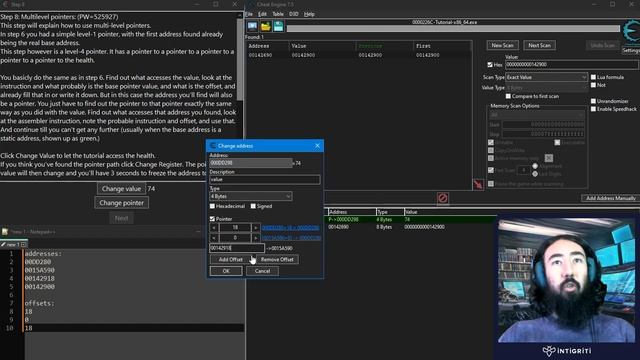
Task: Click the Description field containing value
Action: [264, 179]
